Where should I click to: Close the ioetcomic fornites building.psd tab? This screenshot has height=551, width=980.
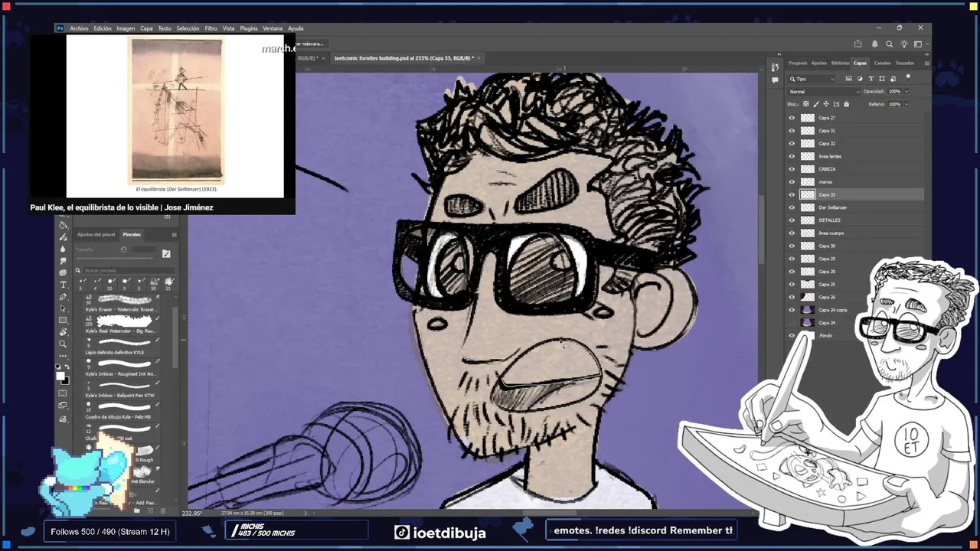pos(480,58)
